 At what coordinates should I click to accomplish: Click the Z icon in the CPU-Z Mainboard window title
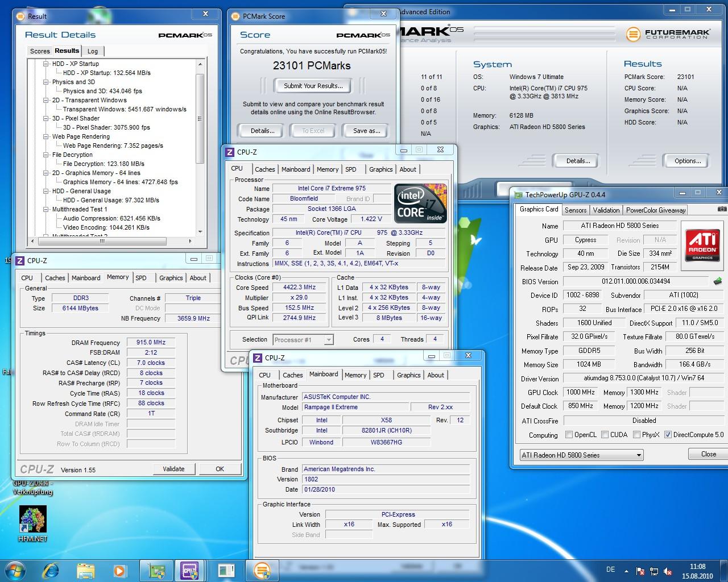click(258, 358)
